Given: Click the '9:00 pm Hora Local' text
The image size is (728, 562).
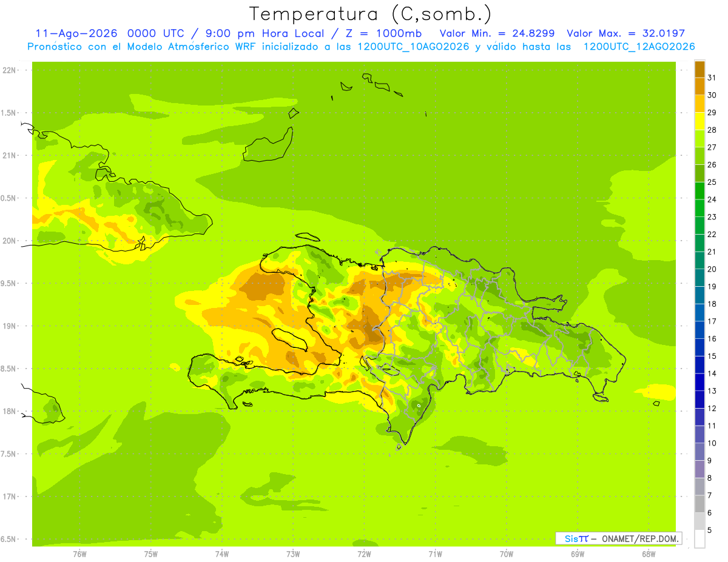Looking at the screenshot, I should coord(262,33).
